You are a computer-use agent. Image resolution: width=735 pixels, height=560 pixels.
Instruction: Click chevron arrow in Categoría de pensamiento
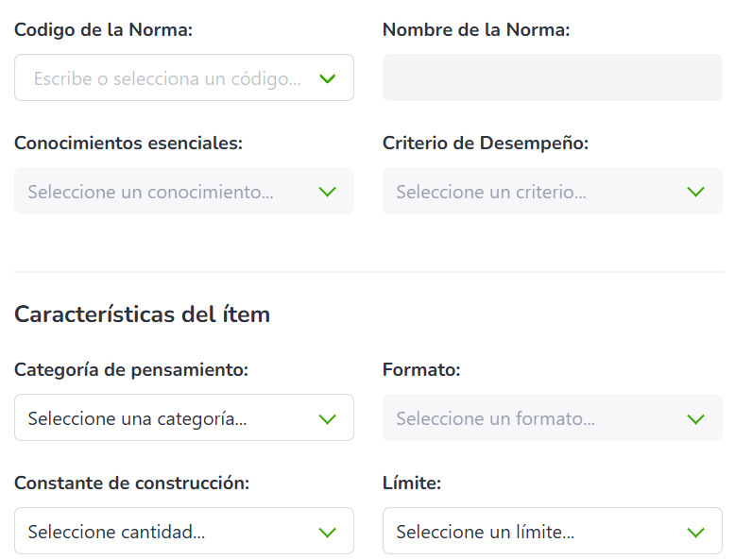328,418
